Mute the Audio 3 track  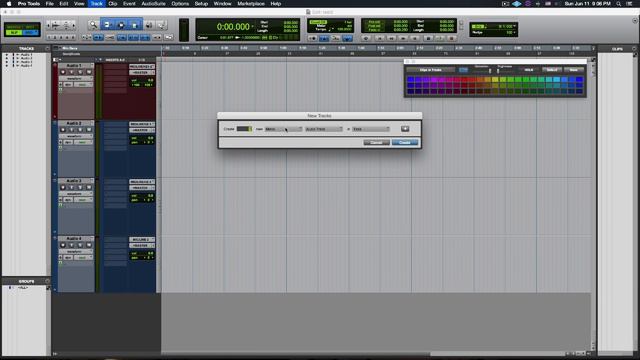click(89, 187)
